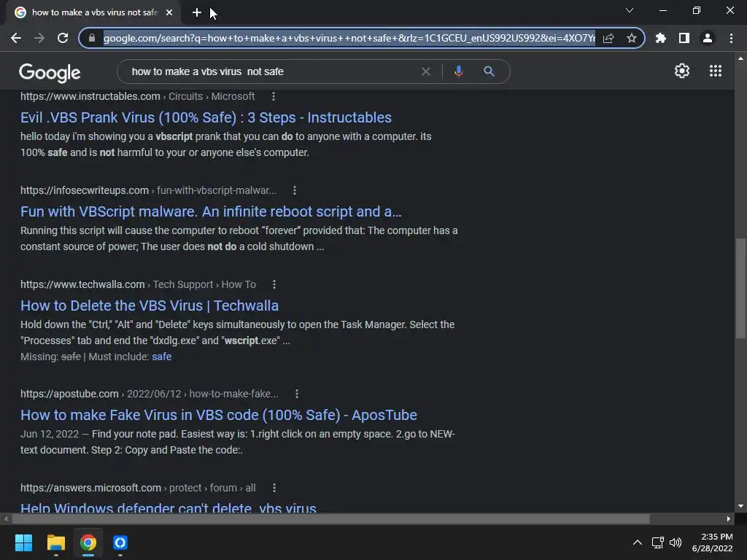The image size is (747, 560).
Task: Click the 'https://apostube.com' URL text
Action: (x=69, y=394)
